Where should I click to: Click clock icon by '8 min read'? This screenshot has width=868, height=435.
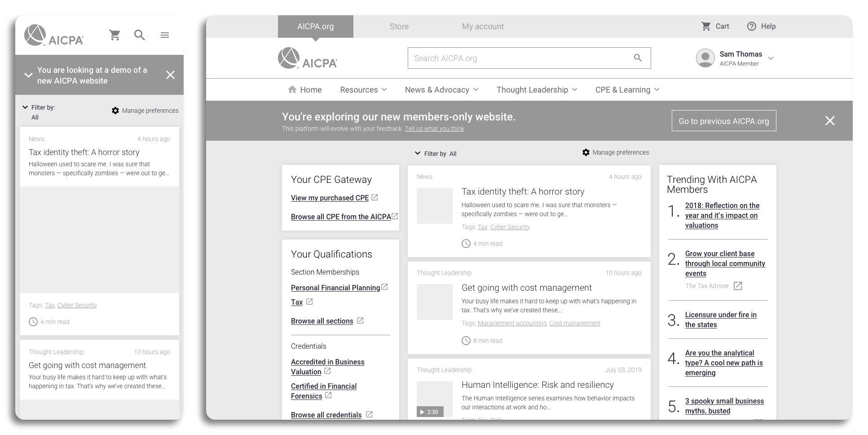tap(466, 341)
